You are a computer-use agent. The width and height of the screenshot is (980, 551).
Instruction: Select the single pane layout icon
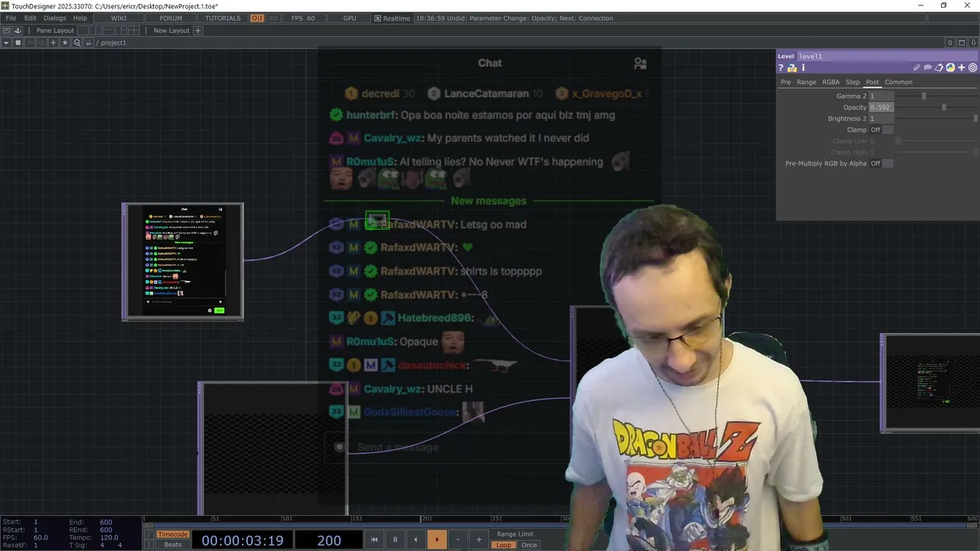pyautogui.click(x=84, y=31)
